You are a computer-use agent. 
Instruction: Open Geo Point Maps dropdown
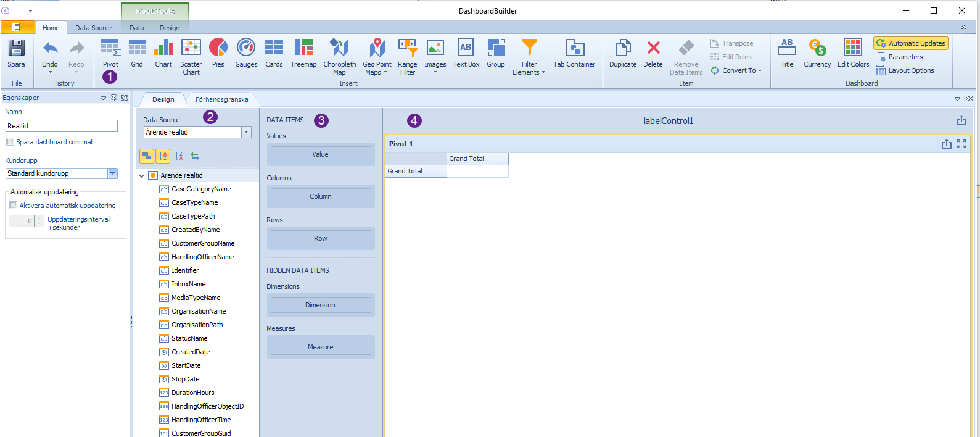tap(377, 57)
